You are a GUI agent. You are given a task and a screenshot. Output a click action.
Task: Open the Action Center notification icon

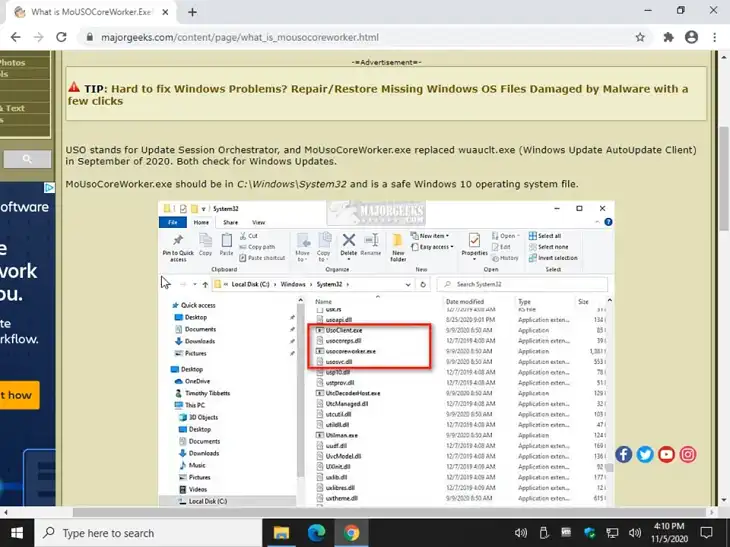point(706,533)
